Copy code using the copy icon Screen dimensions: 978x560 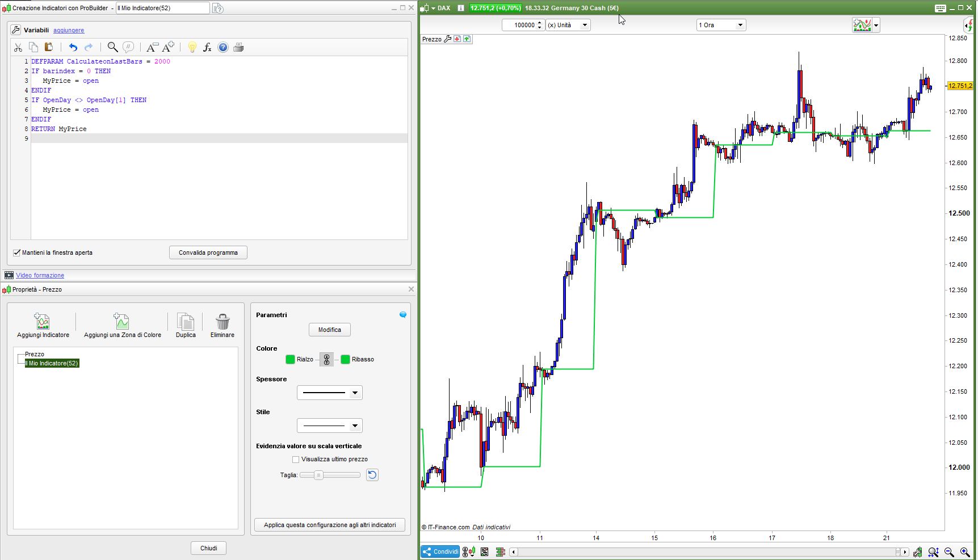click(x=33, y=48)
